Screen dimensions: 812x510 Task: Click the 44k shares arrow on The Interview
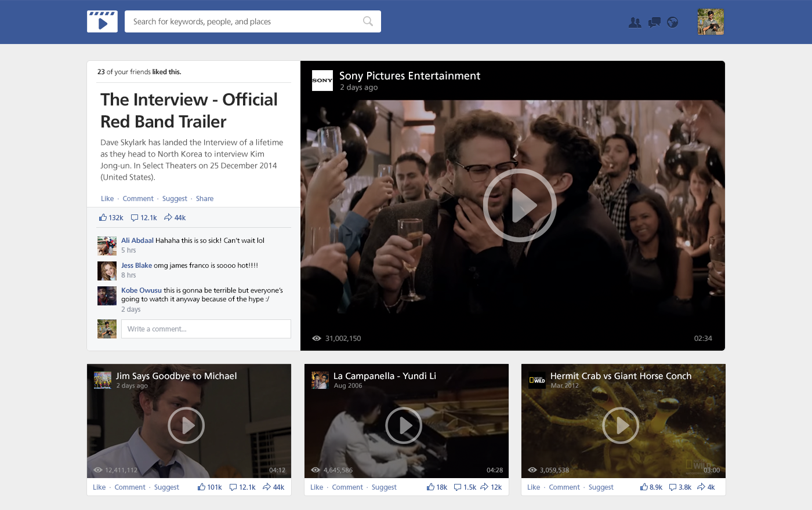tap(175, 218)
